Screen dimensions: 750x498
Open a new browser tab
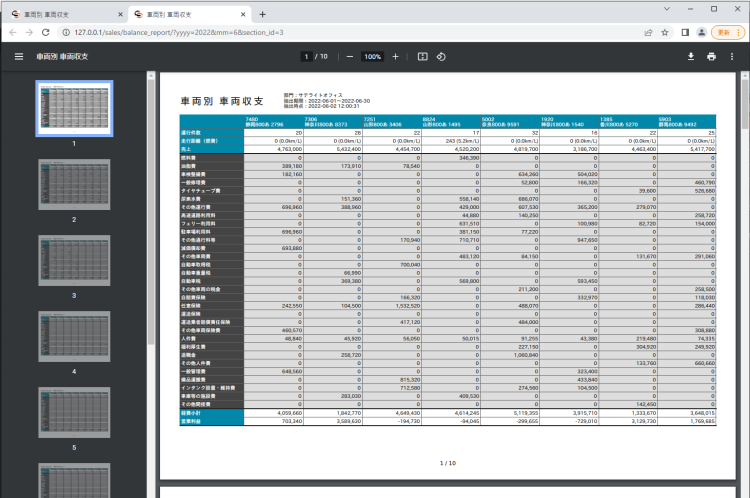coord(262,15)
